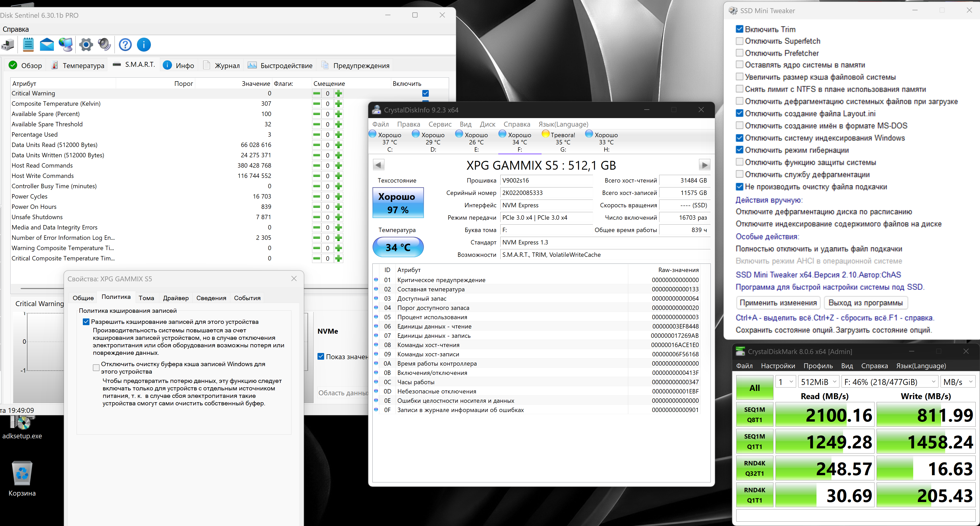The height and width of the screenshot is (526, 980).
Task: Start all benchmarks with the All button
Action: coord(754,388)
